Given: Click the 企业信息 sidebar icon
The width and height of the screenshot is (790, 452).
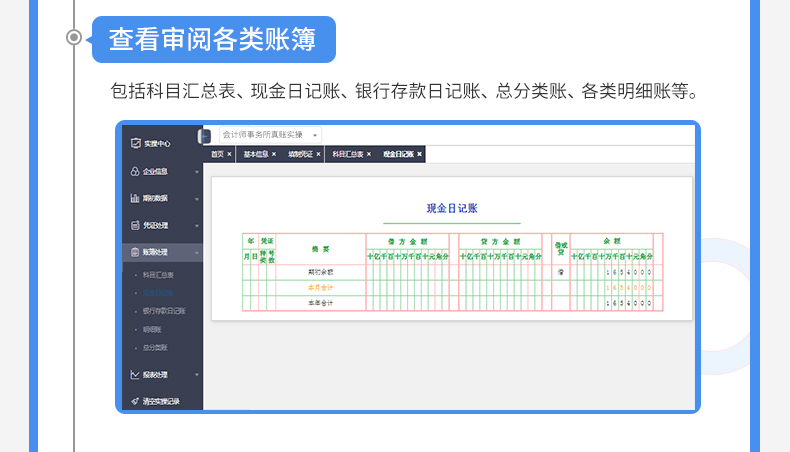Looking at the screenshot, I should coord(135,171).
